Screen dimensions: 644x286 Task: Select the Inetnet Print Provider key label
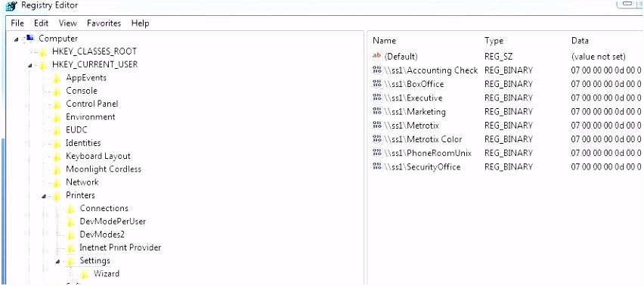pyautogui.click(x=120, y=247)
